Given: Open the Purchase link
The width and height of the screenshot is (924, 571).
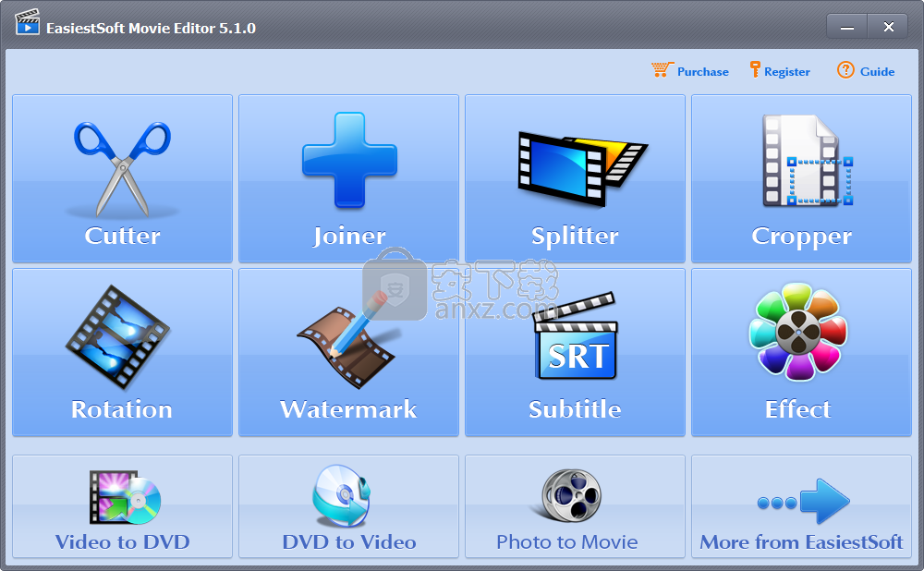Looking at the screenshot, I should 702,72.
